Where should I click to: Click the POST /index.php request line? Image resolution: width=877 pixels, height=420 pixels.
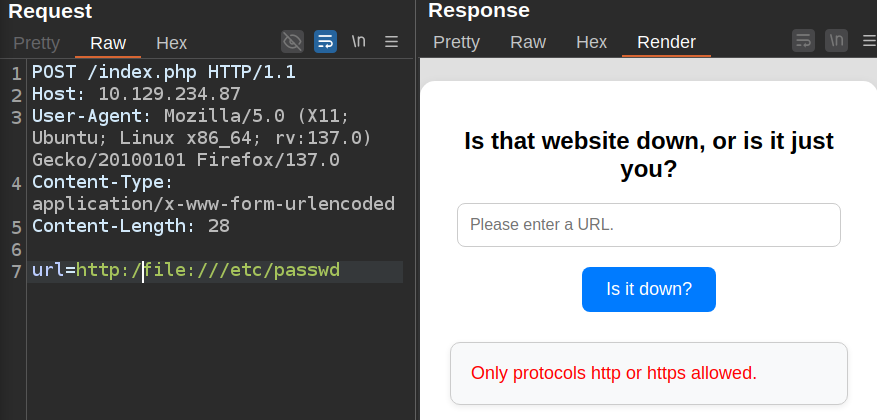164,73
